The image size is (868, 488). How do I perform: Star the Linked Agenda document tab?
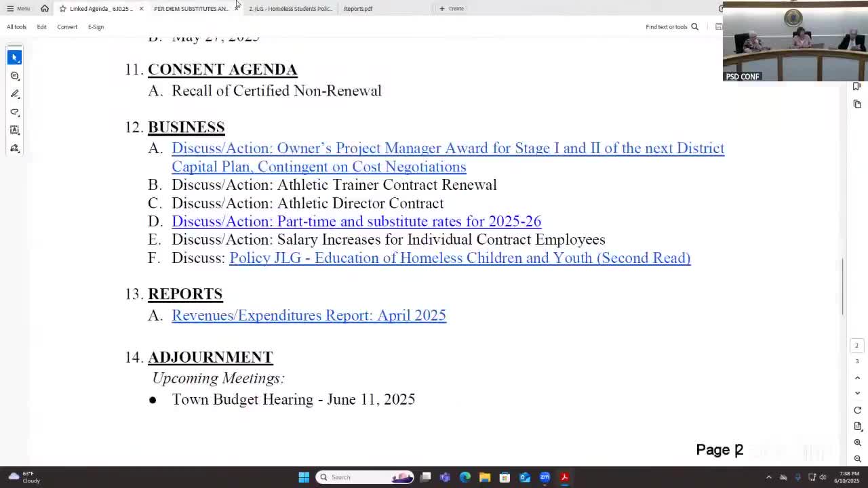[62, 9]
